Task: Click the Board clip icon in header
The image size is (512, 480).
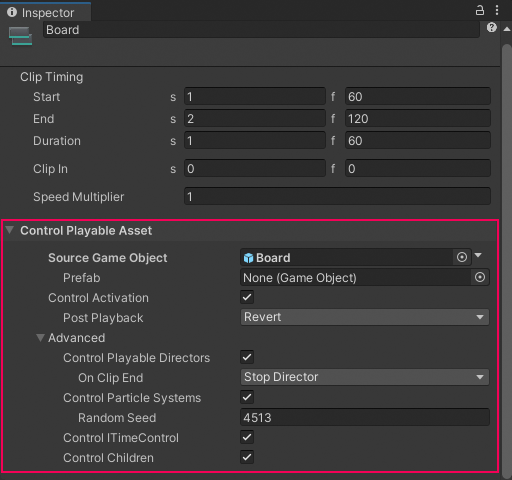Action: 20,36
